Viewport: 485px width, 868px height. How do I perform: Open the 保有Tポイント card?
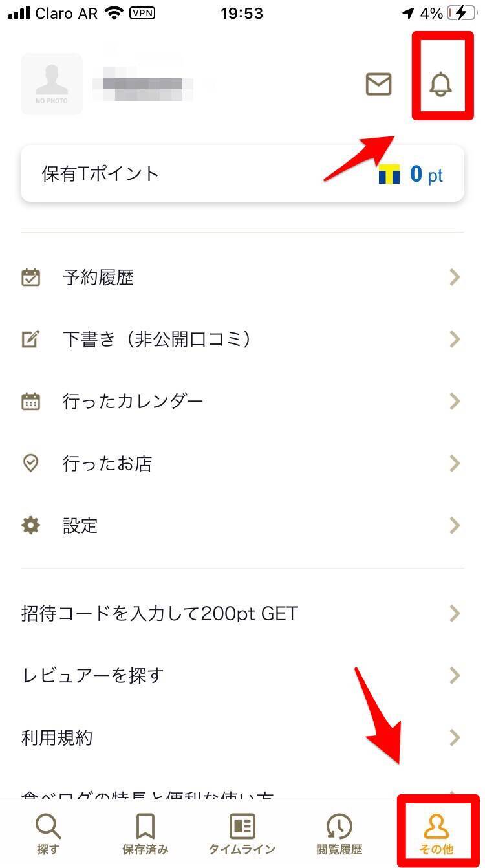242,173
